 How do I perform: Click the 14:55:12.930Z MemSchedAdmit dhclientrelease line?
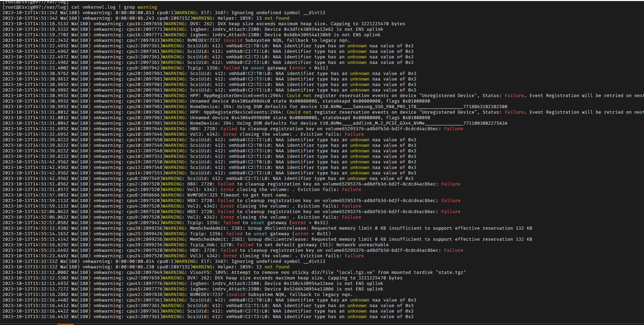[x=267, y=228]
